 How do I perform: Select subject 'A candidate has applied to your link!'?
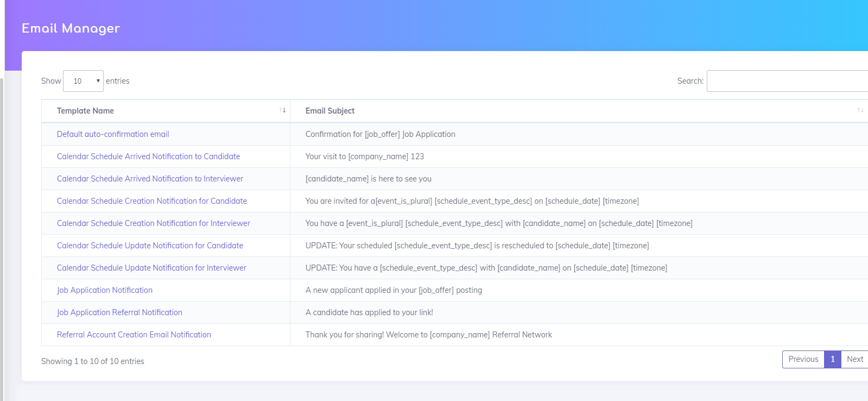369,312
